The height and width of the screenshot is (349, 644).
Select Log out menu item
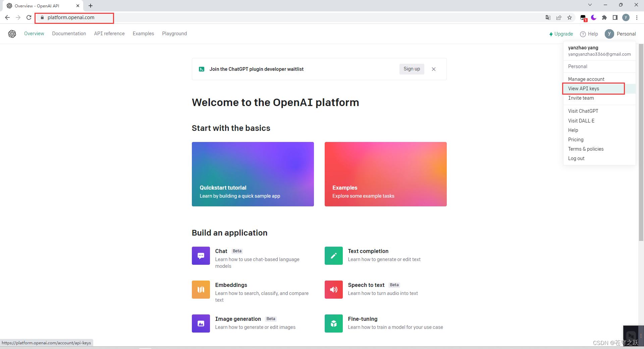point(599,158)
